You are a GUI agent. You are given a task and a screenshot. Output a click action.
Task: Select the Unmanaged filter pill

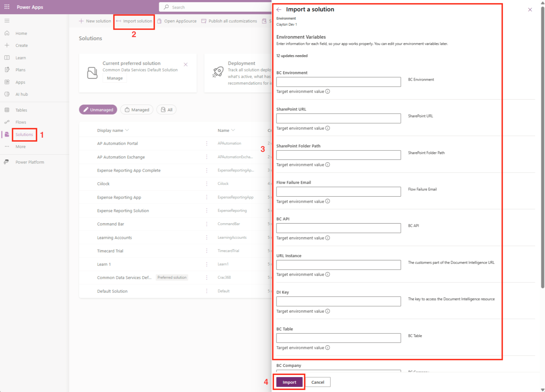coord(98,110)
